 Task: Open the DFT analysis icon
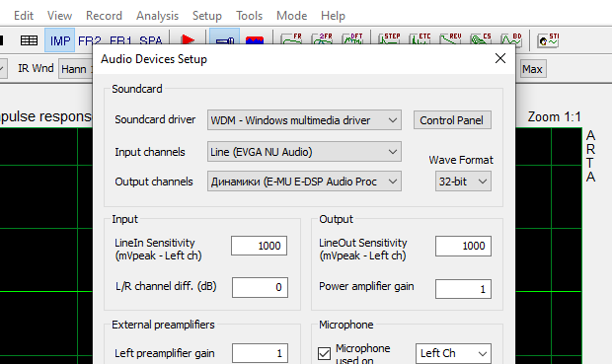click(x=352, y=38)
